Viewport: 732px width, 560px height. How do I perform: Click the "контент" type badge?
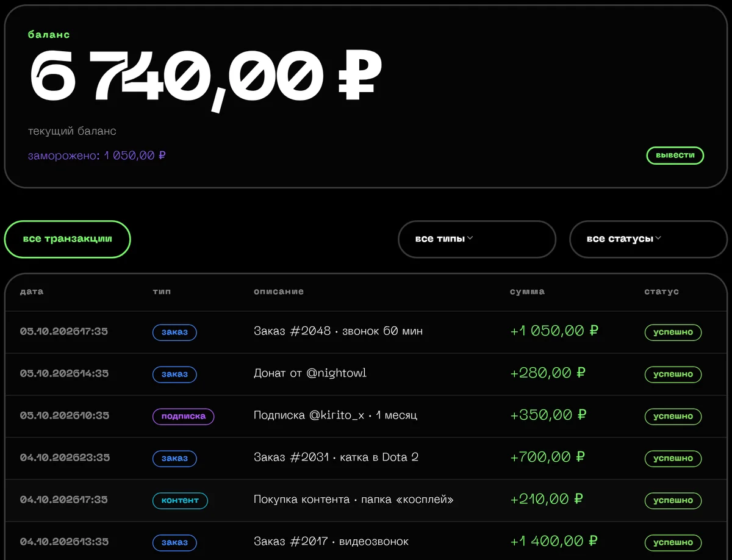tap(180, 501)
